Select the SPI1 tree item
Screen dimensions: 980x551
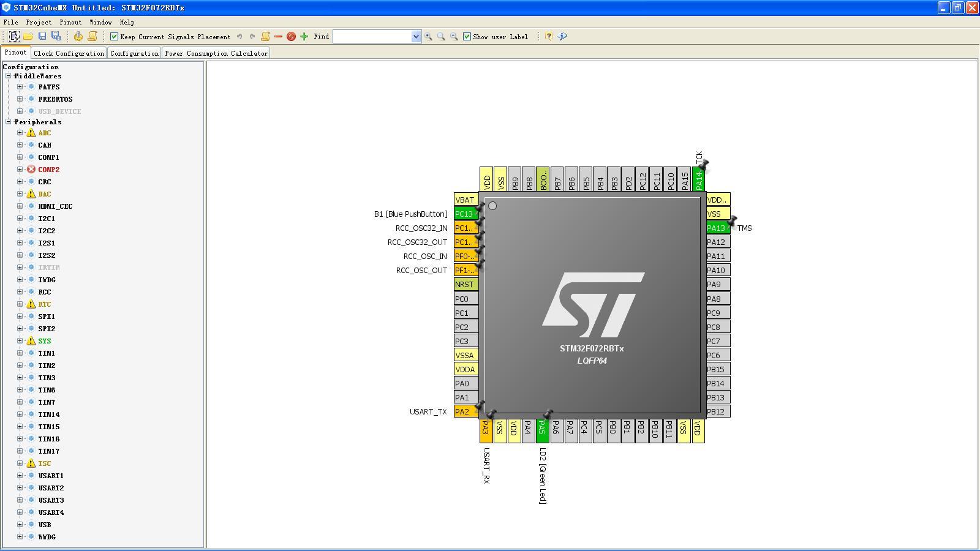point(47,317)
